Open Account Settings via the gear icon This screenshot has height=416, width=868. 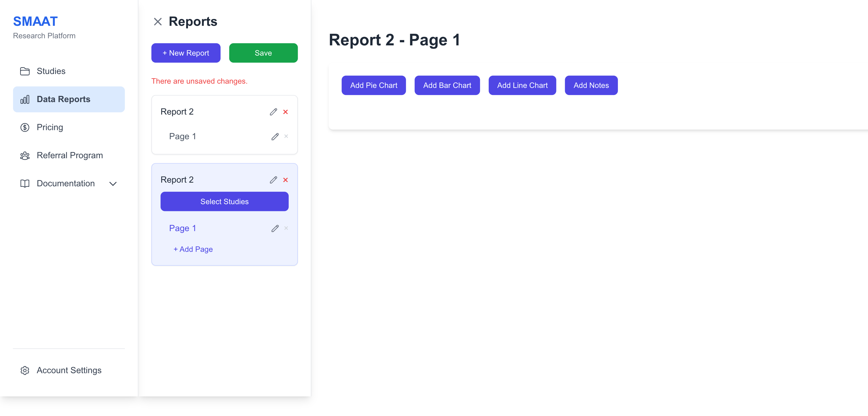pyautogui.click(x=25, y=370)
